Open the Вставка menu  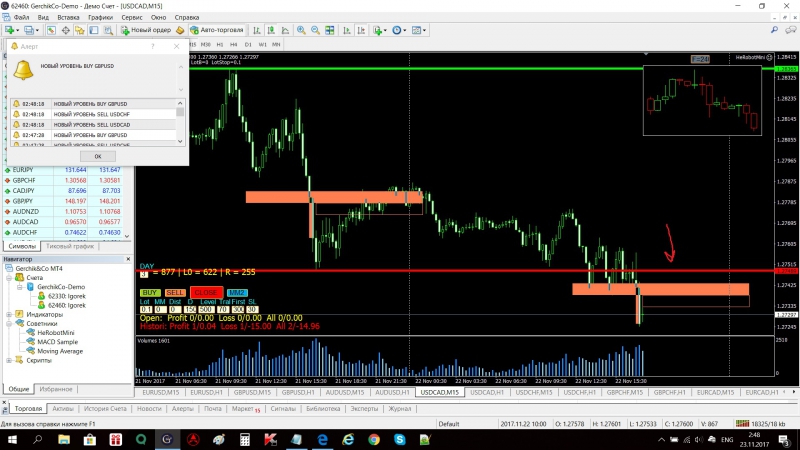coord(68,17)
